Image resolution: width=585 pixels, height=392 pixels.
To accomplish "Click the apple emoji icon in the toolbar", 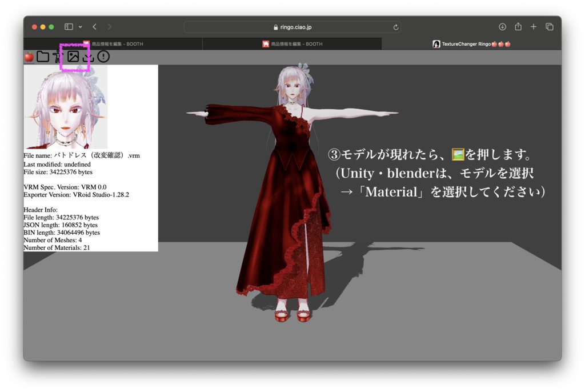I will pyautogui.click(x=29, y=57).
